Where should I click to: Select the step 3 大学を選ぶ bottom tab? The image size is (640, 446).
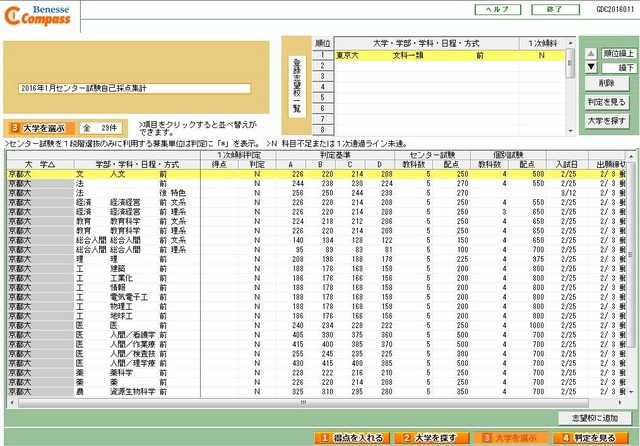tap(510, 438)
